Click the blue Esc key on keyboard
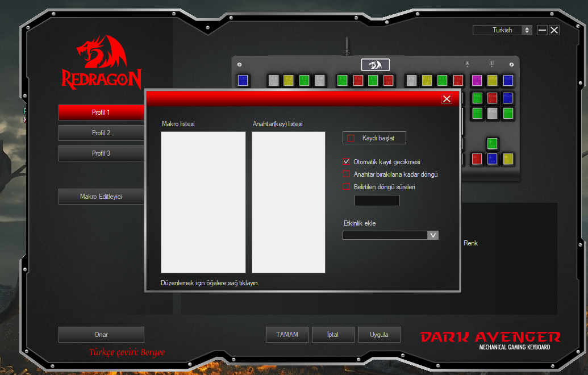 243,80
